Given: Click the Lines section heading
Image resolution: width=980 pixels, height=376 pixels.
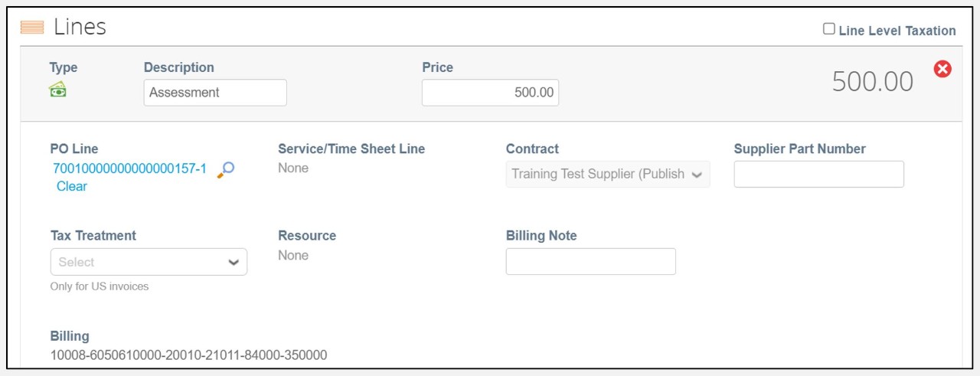Looking at the screenshot, I should pyautogui.click(x=80, y=28).
